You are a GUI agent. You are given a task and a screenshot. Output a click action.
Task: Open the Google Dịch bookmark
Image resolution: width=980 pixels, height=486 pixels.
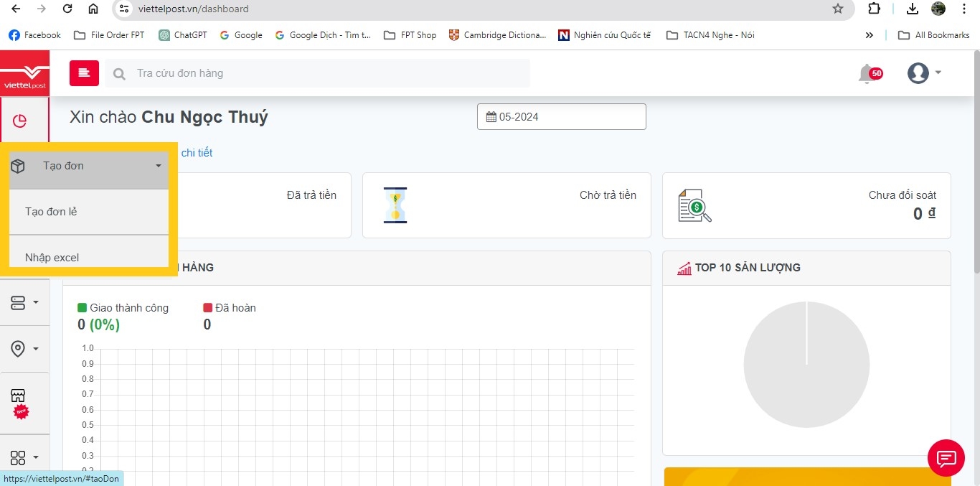coord(324,35)
